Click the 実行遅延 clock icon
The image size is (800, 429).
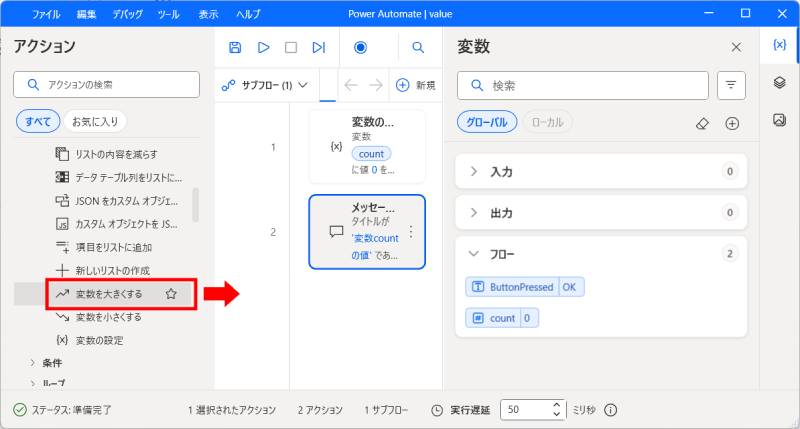[x=437, y=410]
